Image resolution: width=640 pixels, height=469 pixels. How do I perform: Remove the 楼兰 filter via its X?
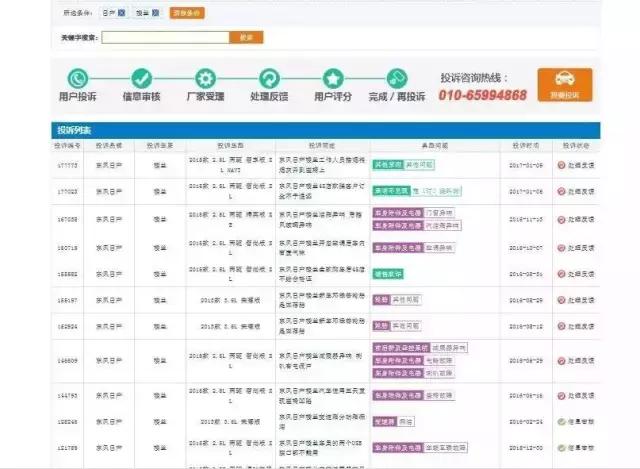coord(155,13)
